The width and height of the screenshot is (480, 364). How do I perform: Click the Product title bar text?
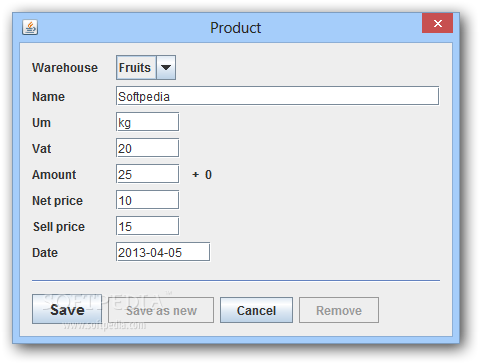pos(236,28)
